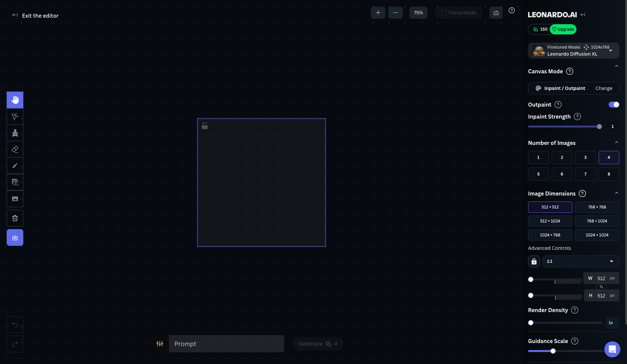The width and height of the screenshot is (627, 364).
Task: Open the keyboard shortcuts icon
Action: pyautogui.click(x=496, y=13)
